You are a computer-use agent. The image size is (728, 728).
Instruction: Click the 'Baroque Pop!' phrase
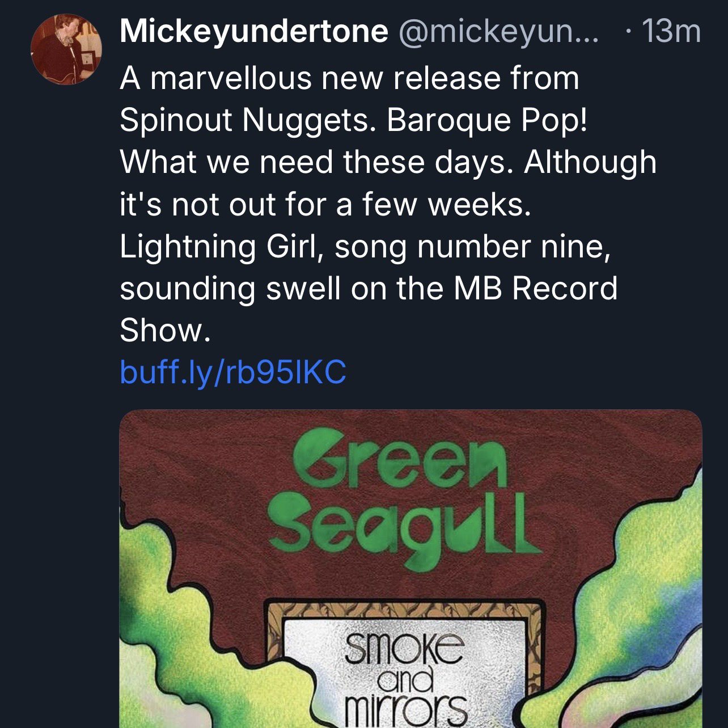coord(485,120)
